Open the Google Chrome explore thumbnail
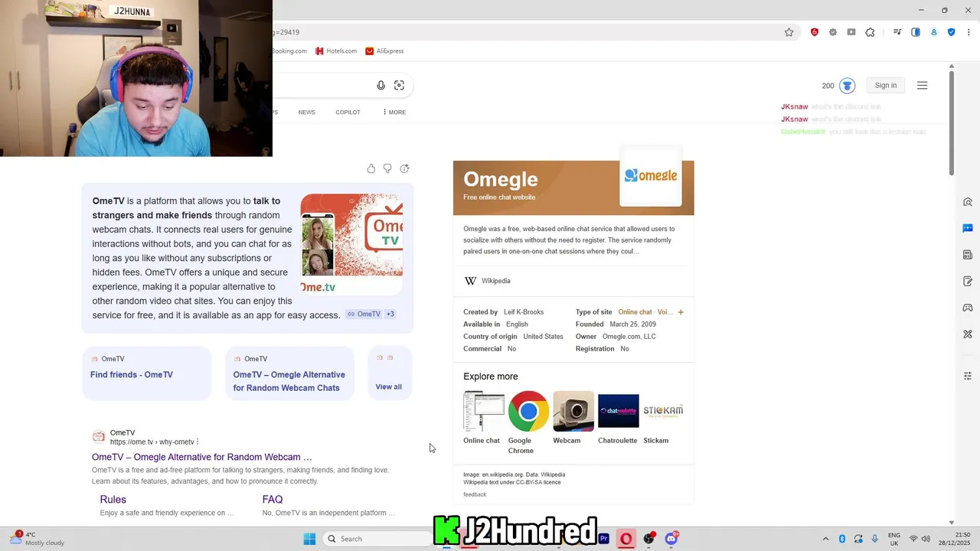 pos(528,412)
